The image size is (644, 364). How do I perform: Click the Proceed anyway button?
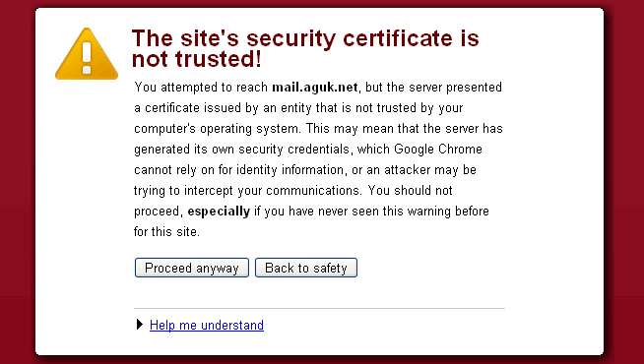click(192, 268)
